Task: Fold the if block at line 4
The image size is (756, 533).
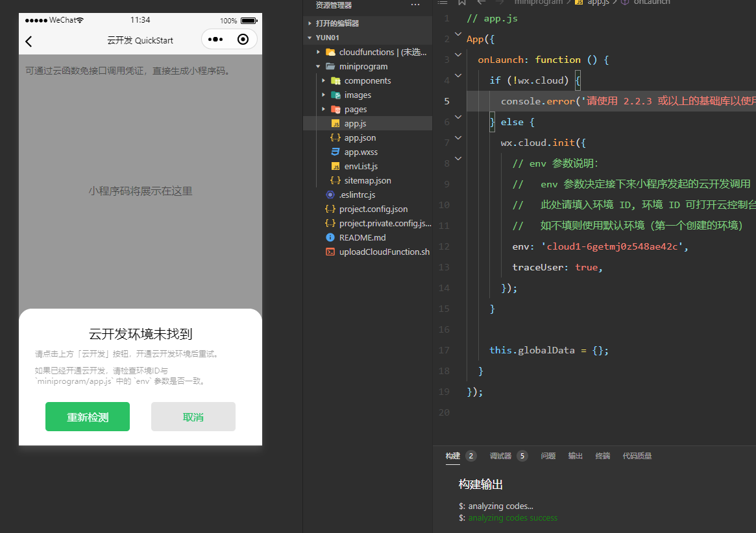Action: pyautogui.click(x=458, y=76)
